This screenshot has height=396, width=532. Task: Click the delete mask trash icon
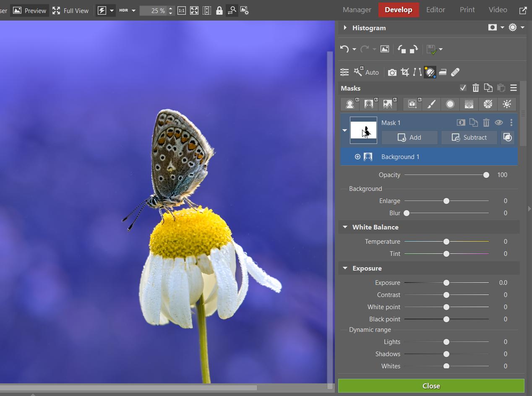[x=486, y=122]
